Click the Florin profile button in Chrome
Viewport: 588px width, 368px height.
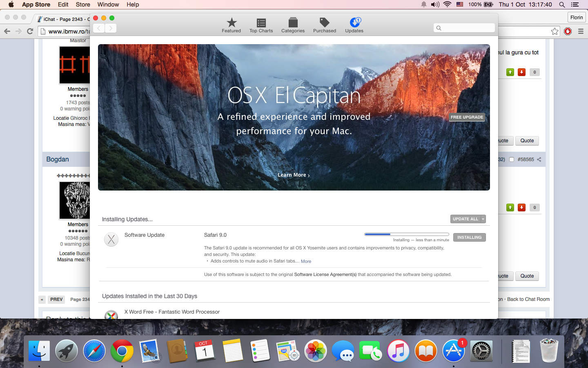pos(577,17)
